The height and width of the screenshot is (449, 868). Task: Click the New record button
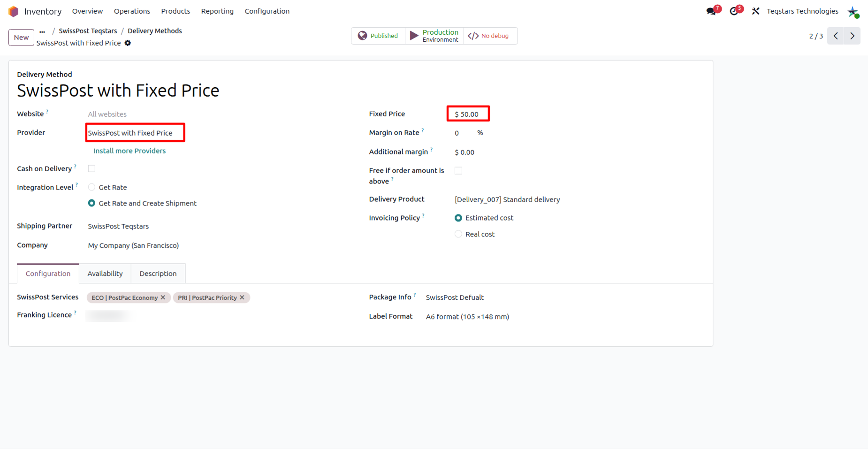click(21, 38)
